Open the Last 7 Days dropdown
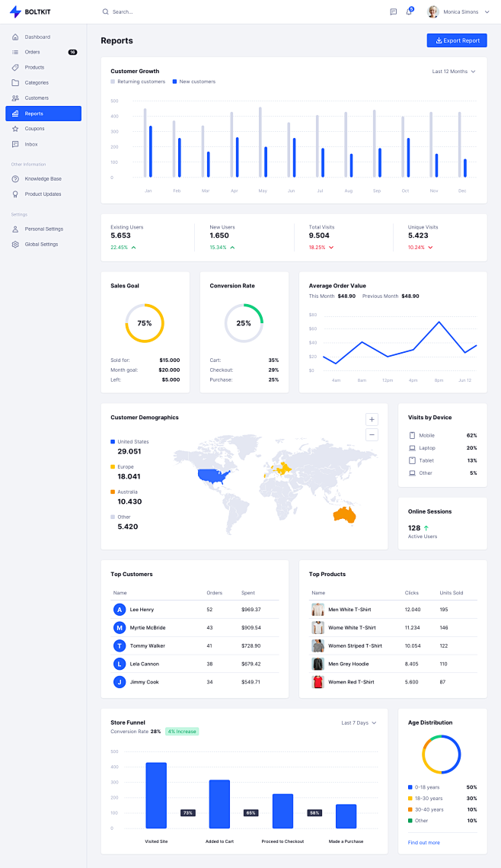The image size is (501, 868). [359, 723]
